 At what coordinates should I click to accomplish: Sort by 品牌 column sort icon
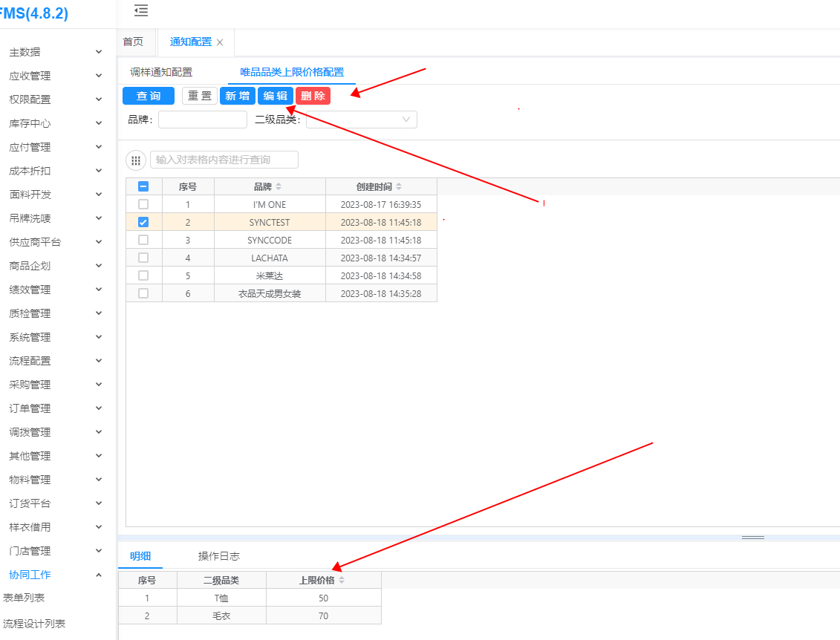pos(279,187)
